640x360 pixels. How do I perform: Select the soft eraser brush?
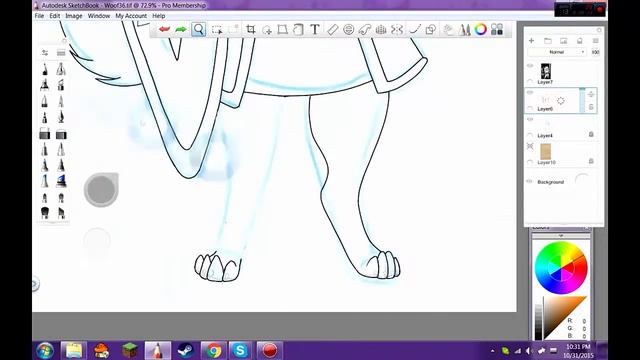point(61,134)
